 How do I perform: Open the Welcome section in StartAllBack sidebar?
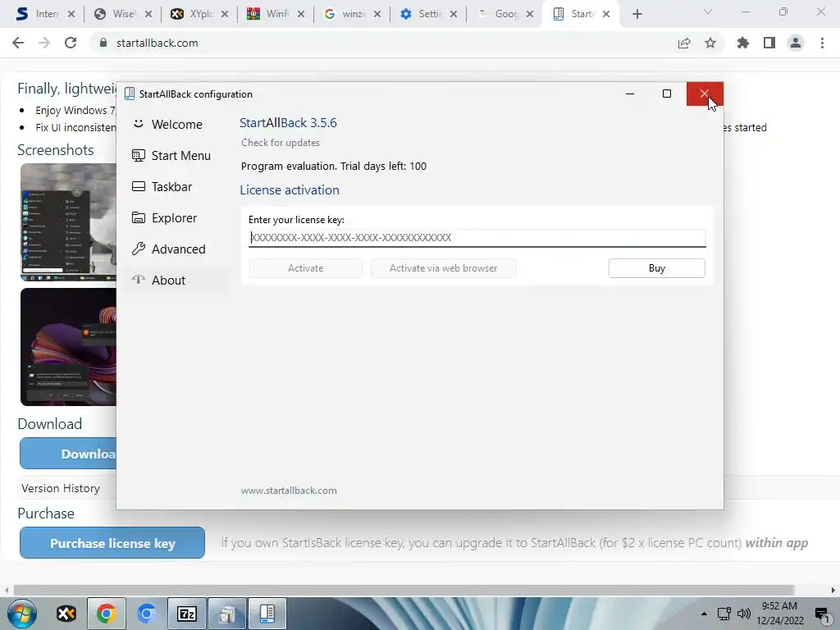click(168, 125)
